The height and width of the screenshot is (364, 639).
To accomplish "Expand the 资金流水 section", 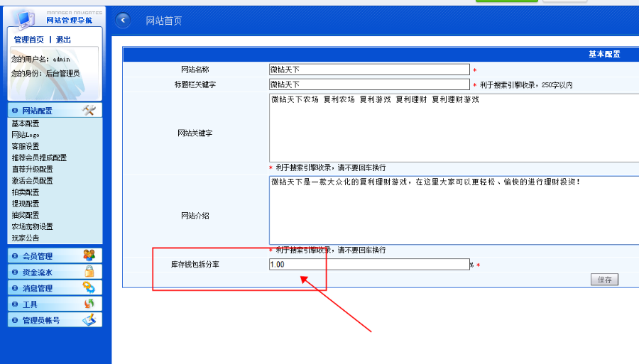I will click(55, 272).
